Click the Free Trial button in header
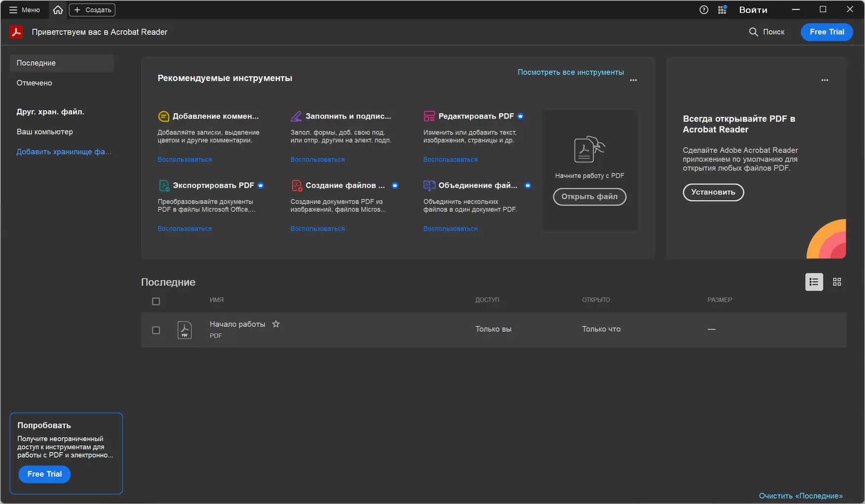865x504 pixels. coord(827,32)
